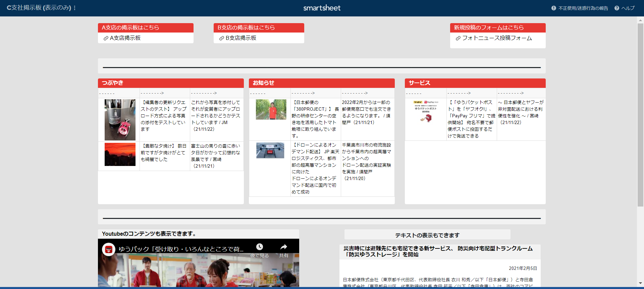Click the smartsheet logo in the header

coord(322,8)
